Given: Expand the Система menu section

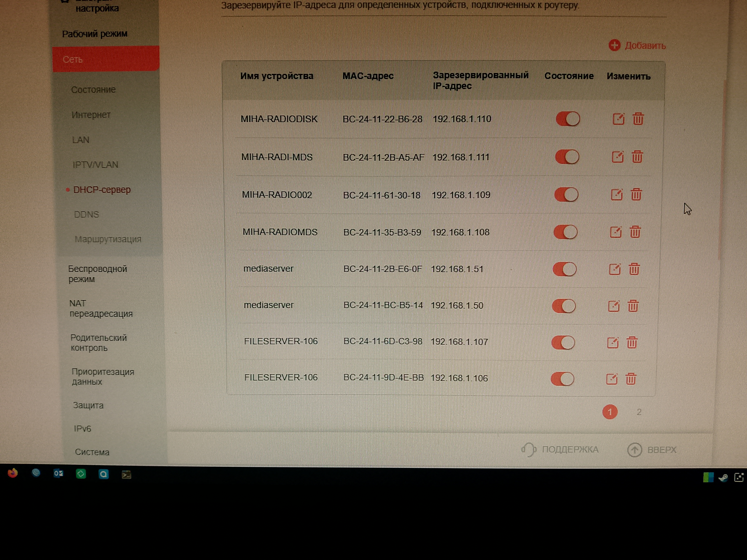Looking at the screenshot, I should (x=92, y=452).
